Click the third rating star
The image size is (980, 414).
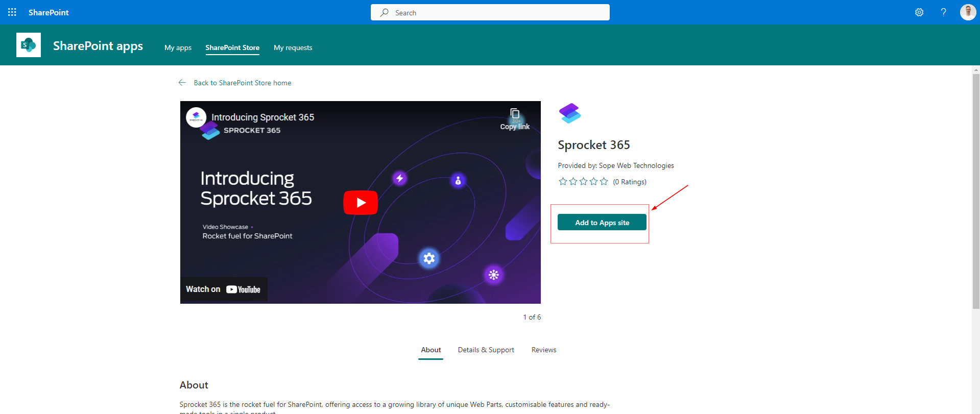pyautogui.click(x=583, y=181)
